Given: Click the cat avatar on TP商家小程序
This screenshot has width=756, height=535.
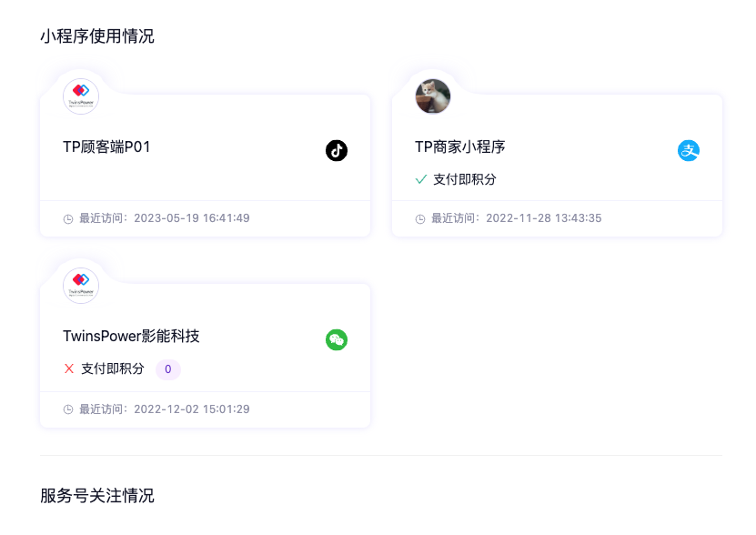Looking at the screenshot, I should [433, 96].
